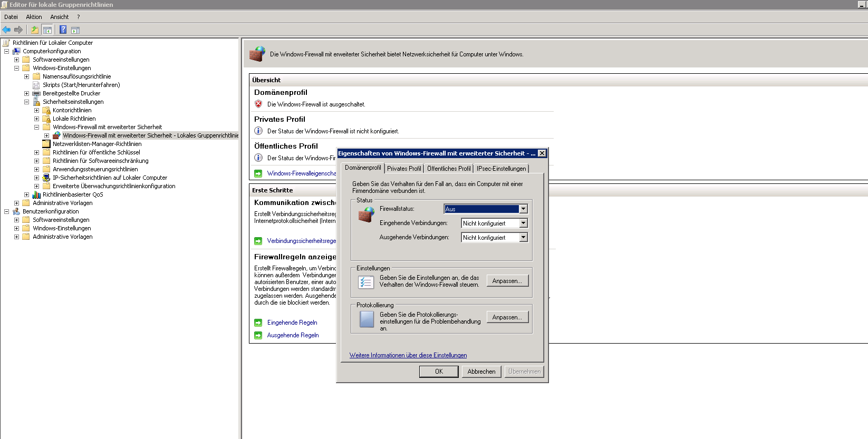Select Erweiterte Überwachungsrichtlinienkonfiguration tree item
The image size is (868, 439).
(114, 186)
